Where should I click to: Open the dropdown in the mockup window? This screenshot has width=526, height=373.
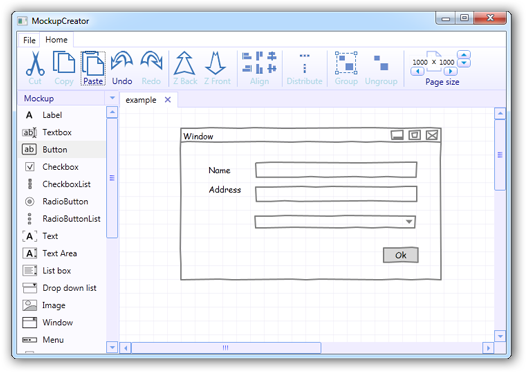pyautogui.click(x=409, y=222)
